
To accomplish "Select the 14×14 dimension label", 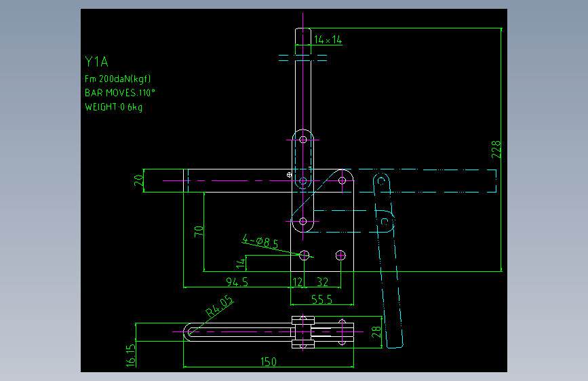I will pyautogui.click(x=328, y=40).
